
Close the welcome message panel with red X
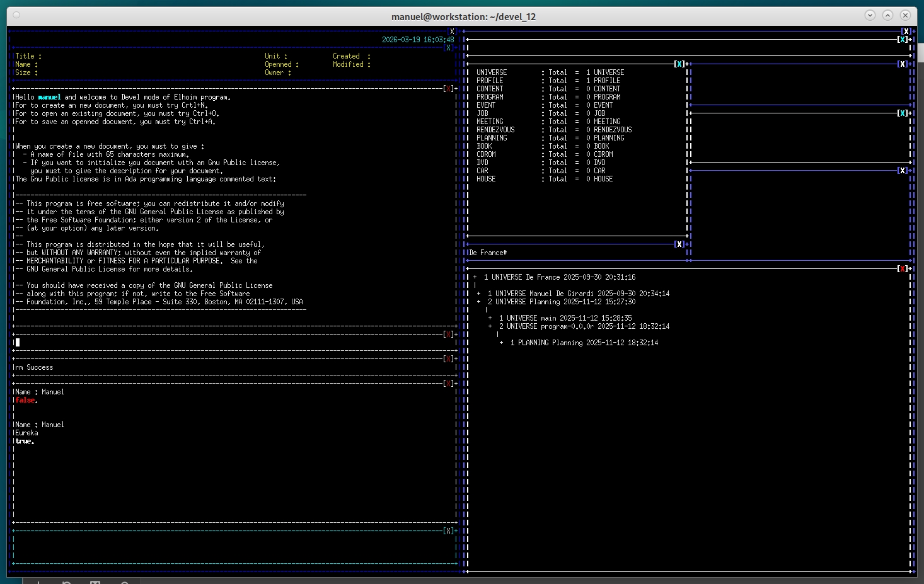coord(449,89)
